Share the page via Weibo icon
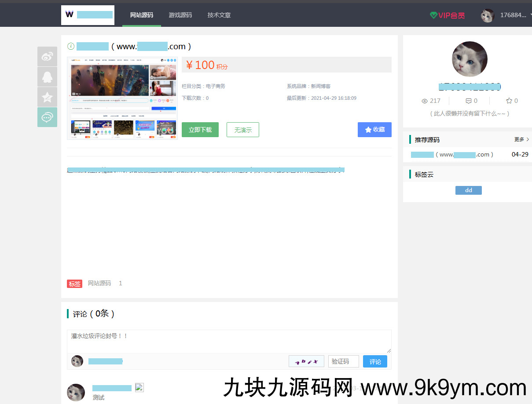Image resolution: width=532 pixels, height=404 pixels. 47,56
